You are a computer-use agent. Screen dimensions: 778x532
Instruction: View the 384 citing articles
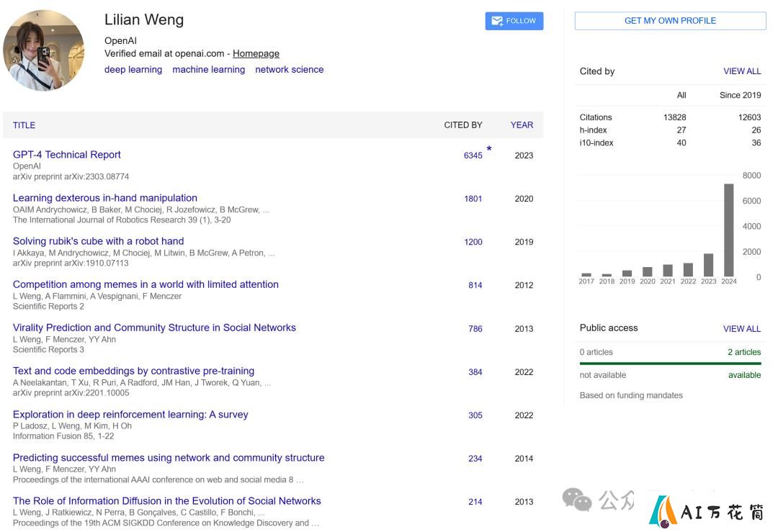click(x=475, y=372)
